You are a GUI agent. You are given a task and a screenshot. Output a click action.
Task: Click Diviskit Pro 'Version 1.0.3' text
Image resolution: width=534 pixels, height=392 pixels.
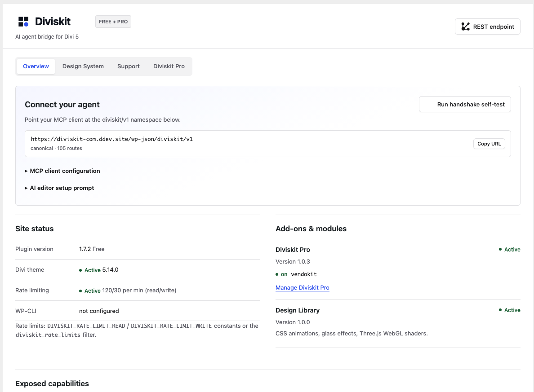click(293, 262)
